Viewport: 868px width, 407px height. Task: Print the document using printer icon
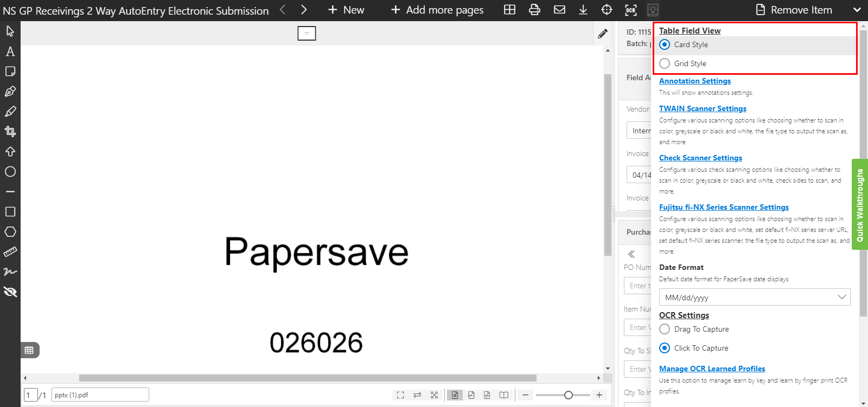click(534, 10)
